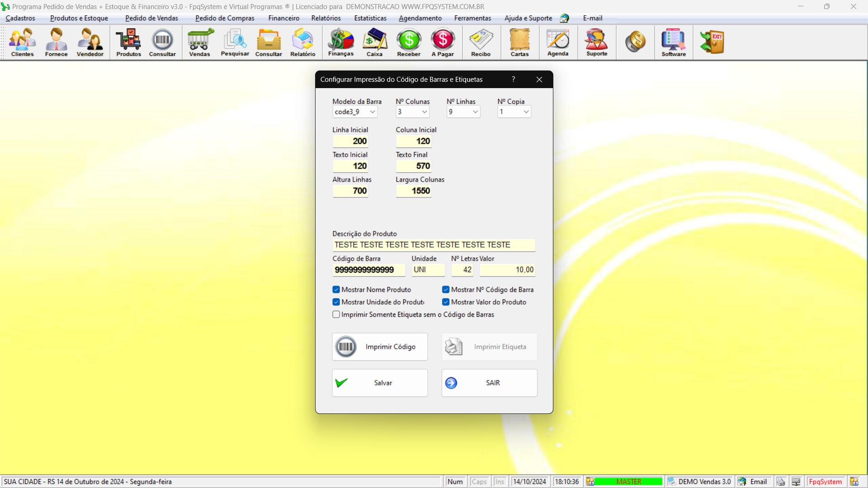Click the Exit door toolbar icon
Viewport: 868px width, 488px height.
click(x=712, y=42)
